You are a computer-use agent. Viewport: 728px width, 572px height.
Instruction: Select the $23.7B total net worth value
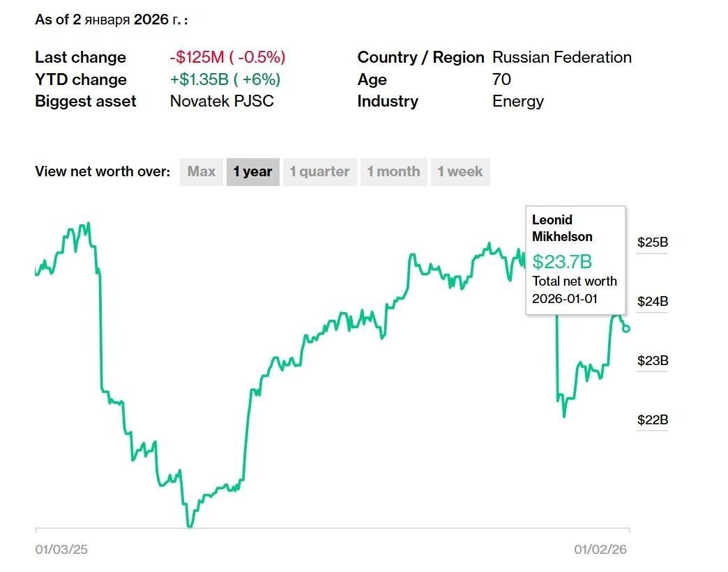557,262
